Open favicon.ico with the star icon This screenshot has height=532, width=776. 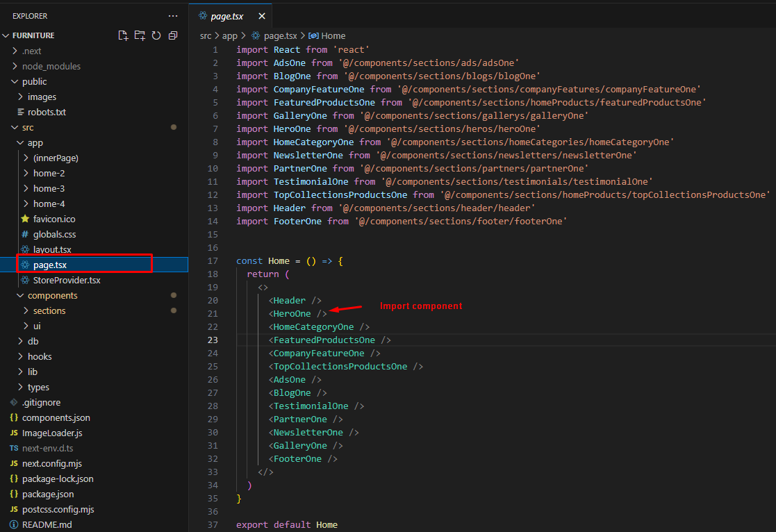[x=54, y=219]
